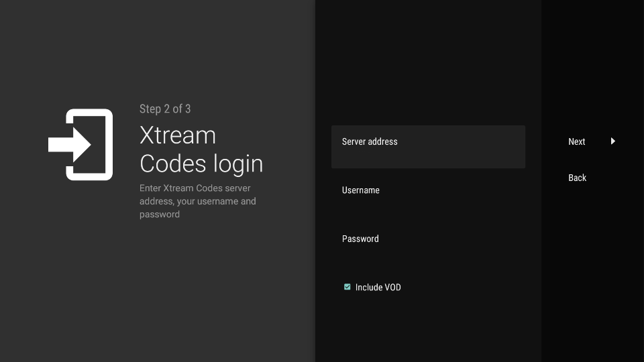Click the 'Enter Xtream Codes server address' description
The image size is (644, 362).
pos(197,201)
